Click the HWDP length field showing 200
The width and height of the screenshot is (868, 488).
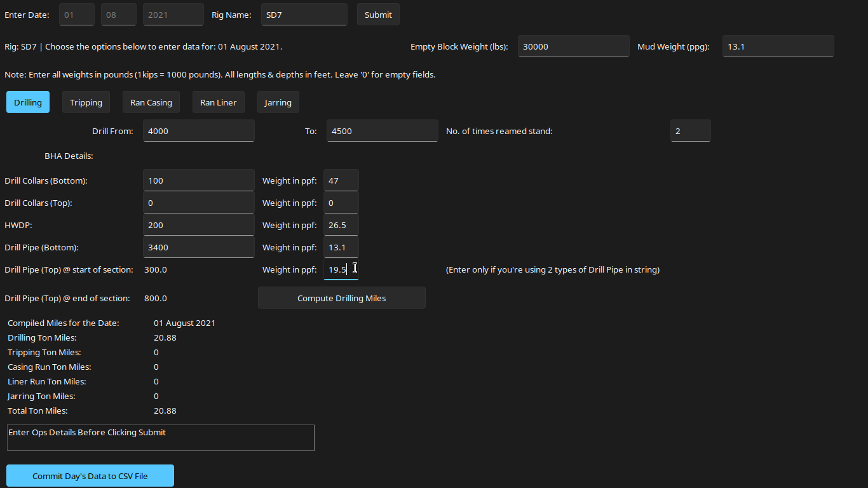(x=198, y=224)
